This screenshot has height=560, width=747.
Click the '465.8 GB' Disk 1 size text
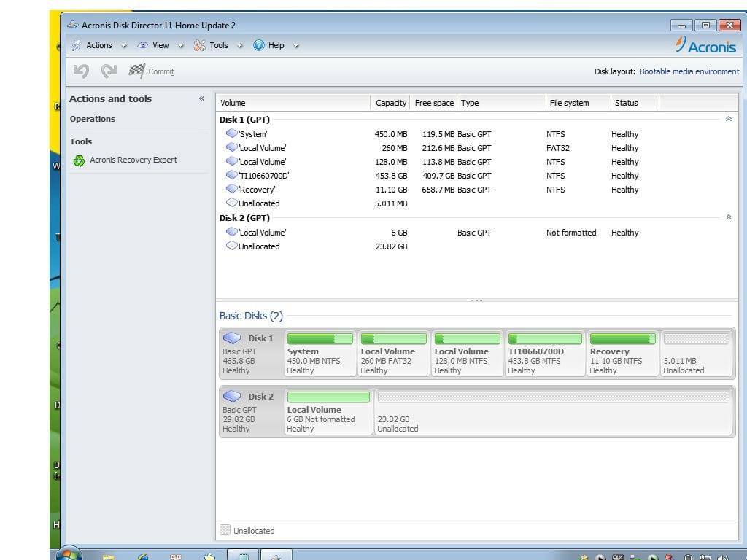239,361
